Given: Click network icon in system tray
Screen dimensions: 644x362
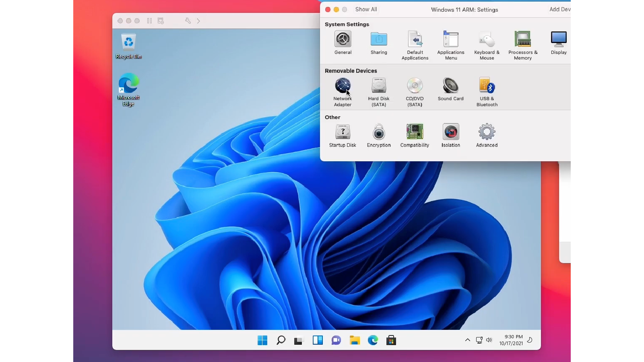Looking at the screenshot, I should click(x=479, y=340).
